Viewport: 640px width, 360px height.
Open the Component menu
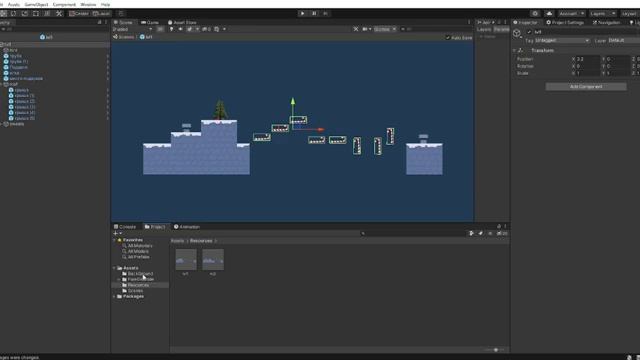64,4
